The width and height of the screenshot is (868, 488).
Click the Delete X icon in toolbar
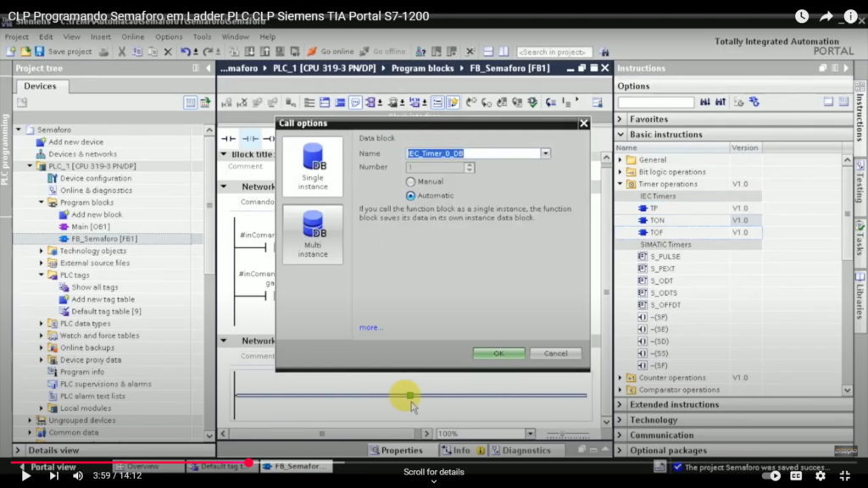(x=169, y=52)
